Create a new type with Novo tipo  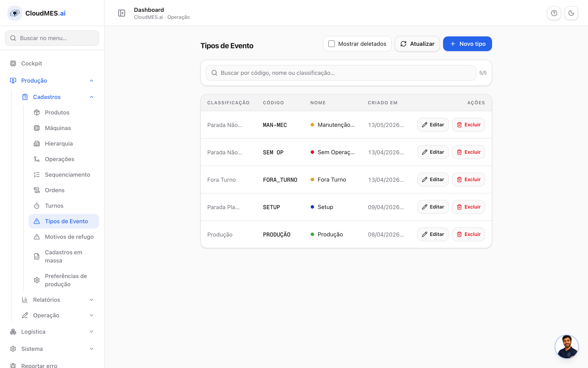coord(467,44)
